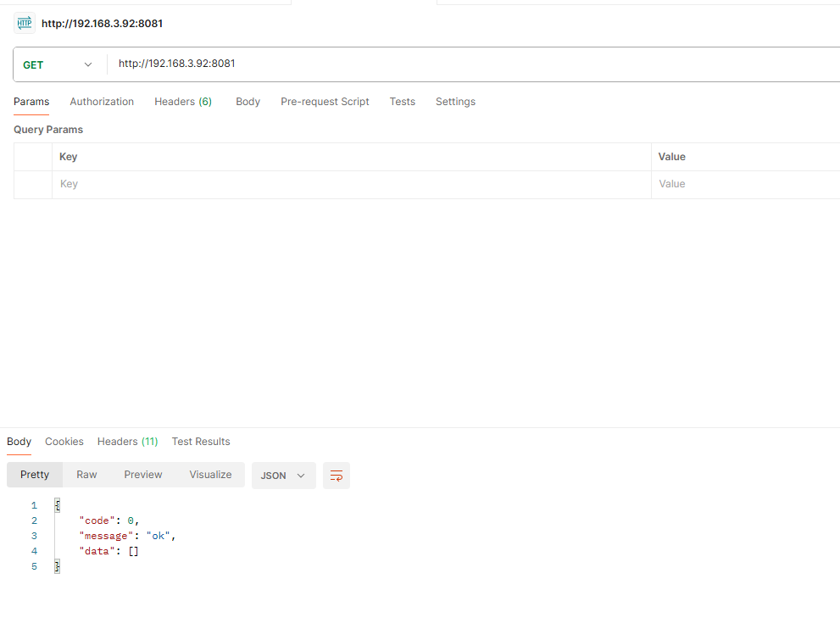Open the request Headers (6) tab
The image size is (840, 629).
[183, 102]
